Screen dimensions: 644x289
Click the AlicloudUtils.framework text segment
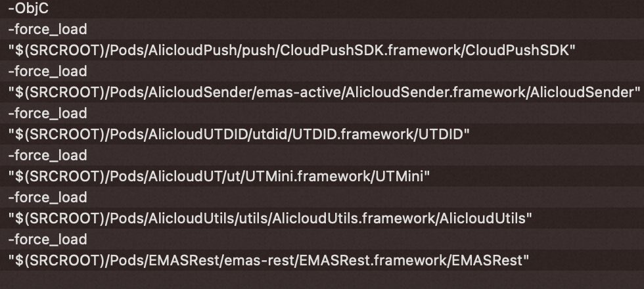(365, 218)
